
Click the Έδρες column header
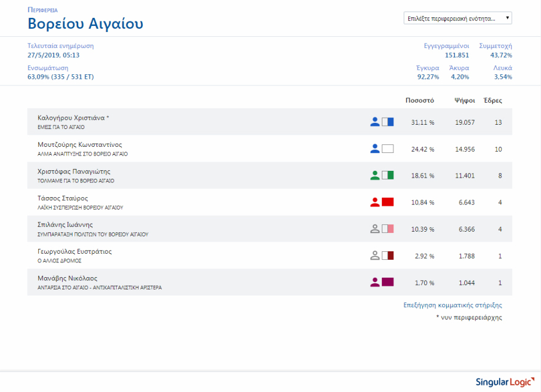pyautogui.click(x=493, y=100)
